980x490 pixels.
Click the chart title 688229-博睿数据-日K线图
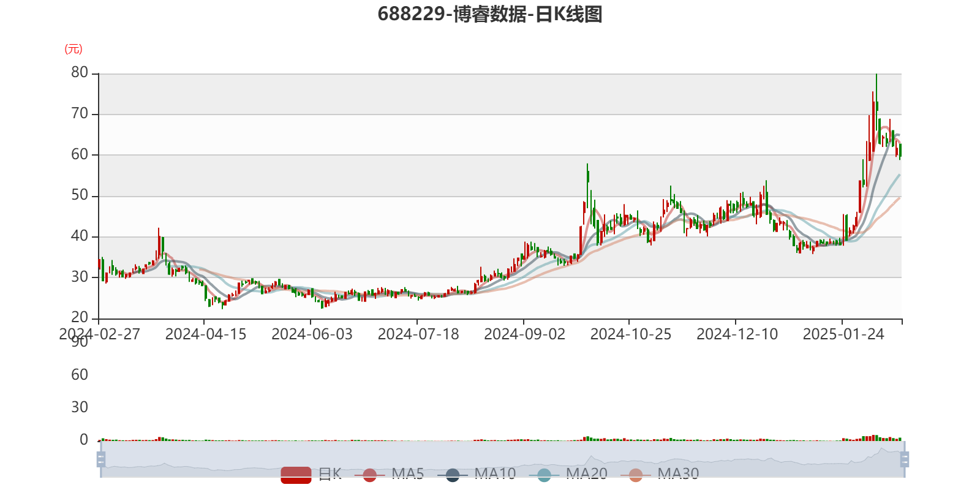tap(490, 14)
